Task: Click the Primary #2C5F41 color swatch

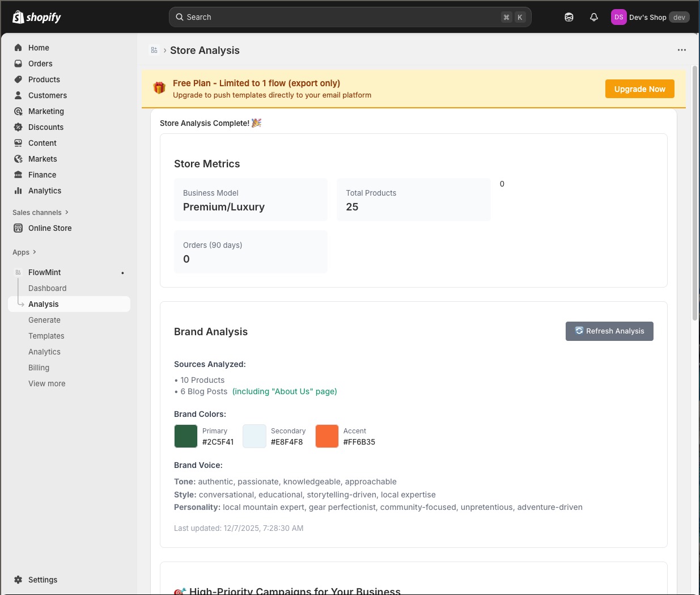Action: click(185, 436)
